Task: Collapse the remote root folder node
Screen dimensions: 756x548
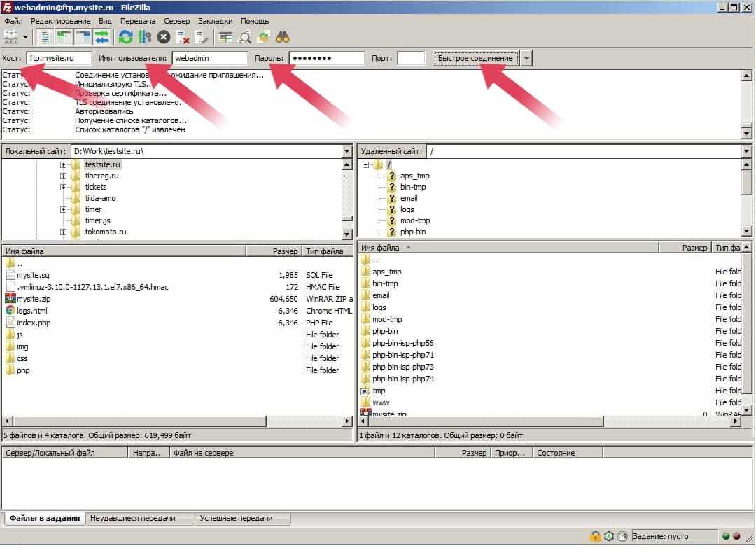Action: (x=365, y=164)
